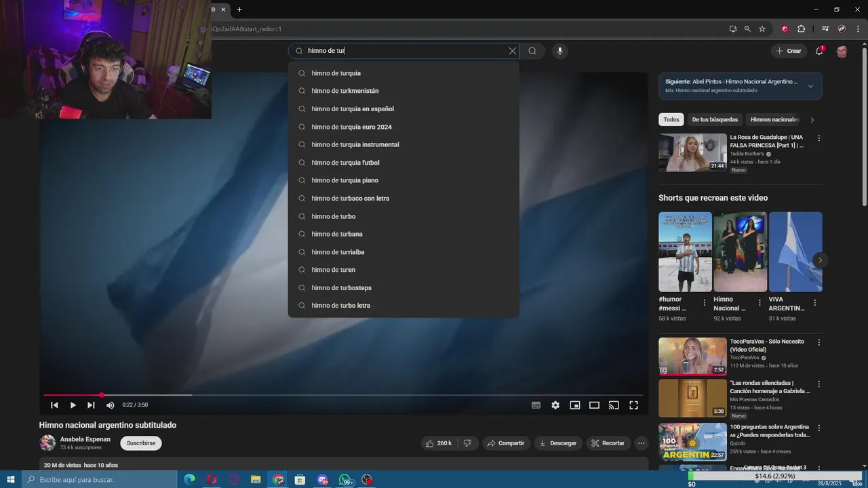Show more filter chips with the right arrow

812,120
